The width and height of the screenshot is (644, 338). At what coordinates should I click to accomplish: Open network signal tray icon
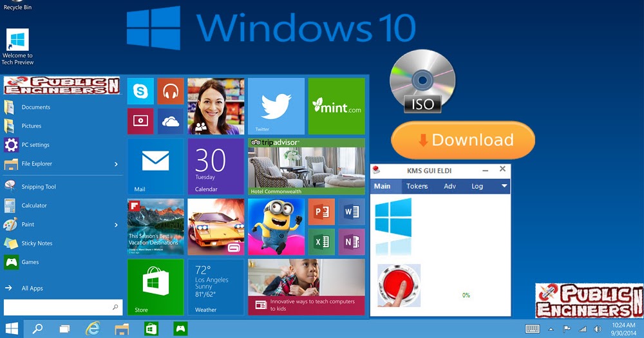pos(582,329)
